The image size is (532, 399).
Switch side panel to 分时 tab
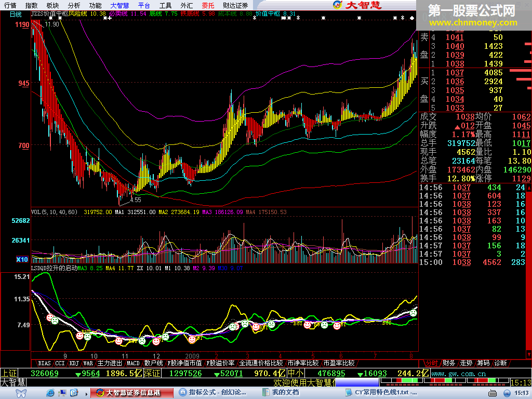pos(431,363)
